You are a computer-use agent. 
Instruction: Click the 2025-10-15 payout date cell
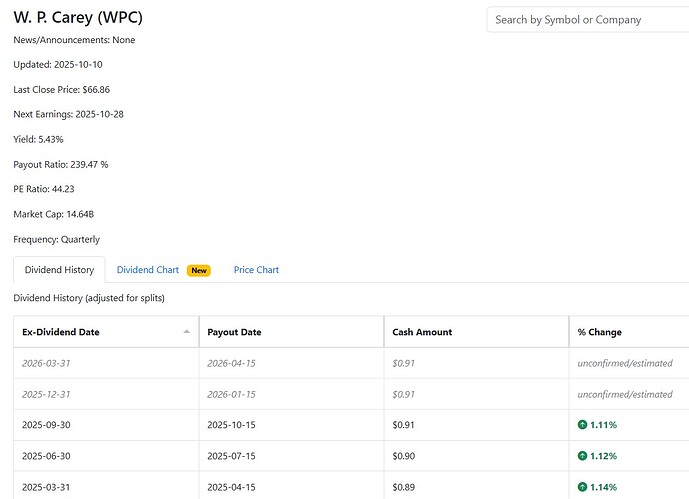click(232, 425)
